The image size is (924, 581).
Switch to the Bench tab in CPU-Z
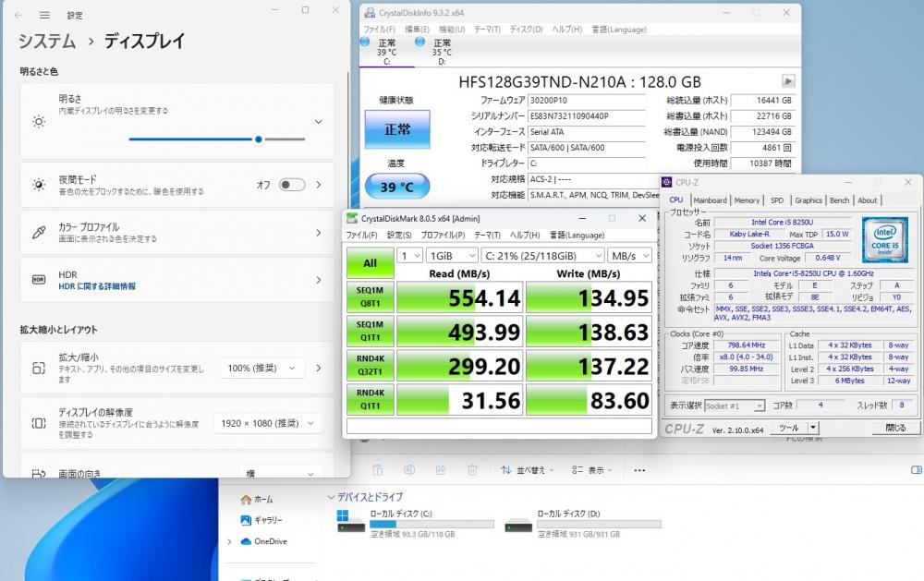pos(839,200)
